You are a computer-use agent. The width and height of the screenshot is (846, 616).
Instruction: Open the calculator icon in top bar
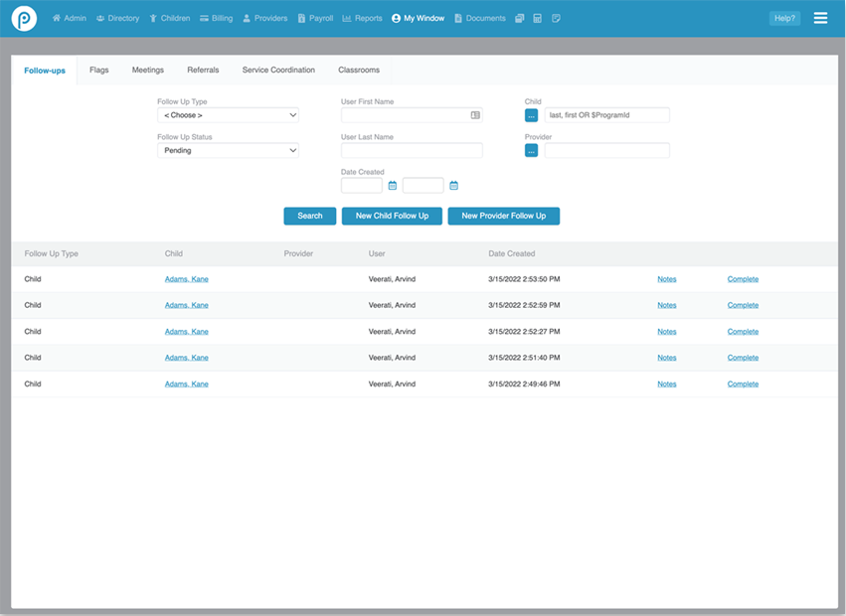[538, 18]
